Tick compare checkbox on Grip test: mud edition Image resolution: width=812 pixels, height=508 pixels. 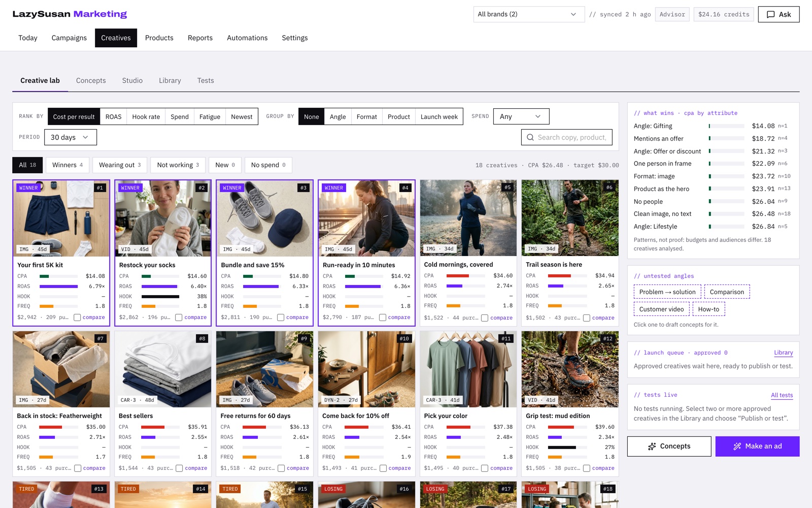click(x=587, y=468)
